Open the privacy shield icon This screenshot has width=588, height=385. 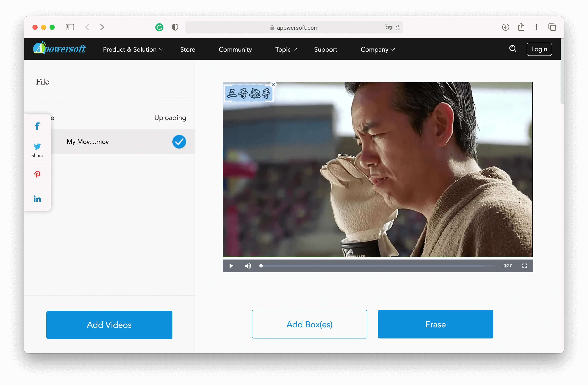(175, 27)
